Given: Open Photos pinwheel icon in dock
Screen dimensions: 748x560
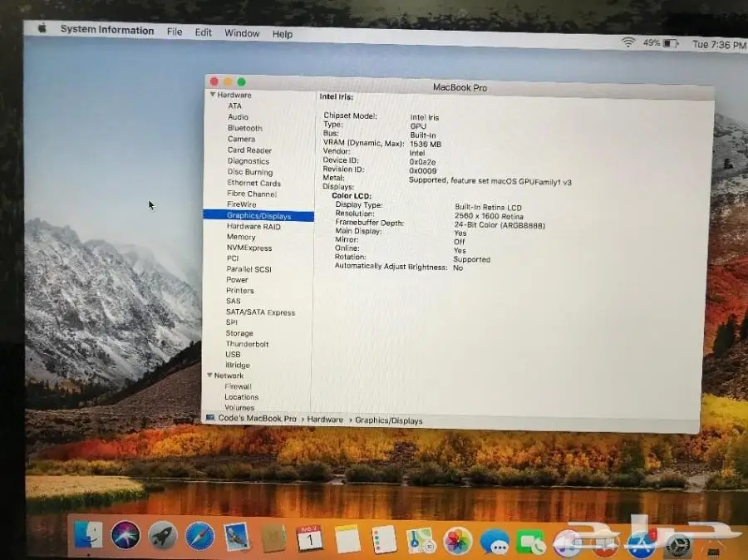Looking at the screenshot, I should [457, 542].
